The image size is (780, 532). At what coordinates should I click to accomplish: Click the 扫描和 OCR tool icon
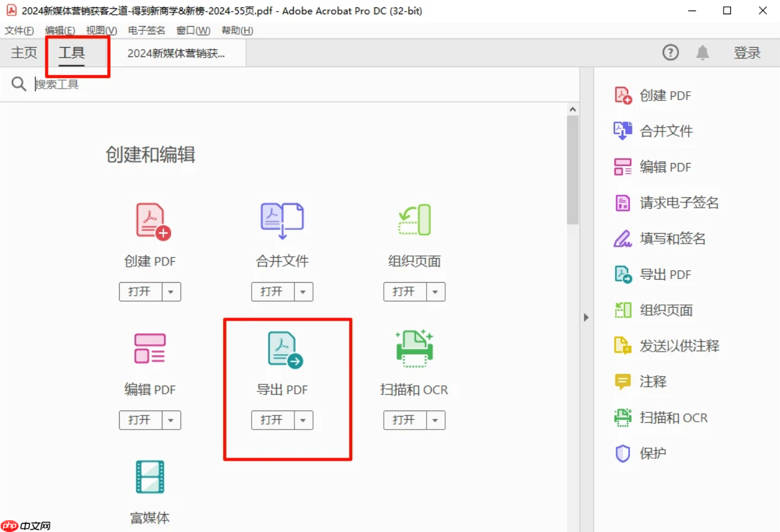point(414,348)
